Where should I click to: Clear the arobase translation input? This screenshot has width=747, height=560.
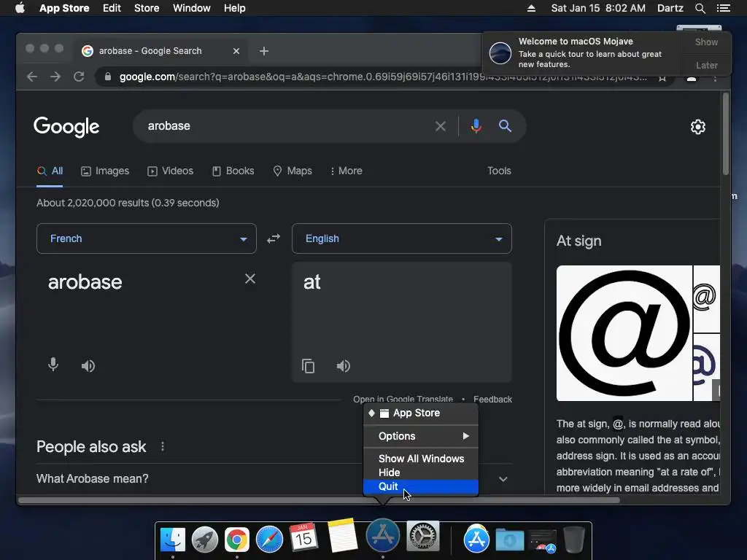point(250,279)
